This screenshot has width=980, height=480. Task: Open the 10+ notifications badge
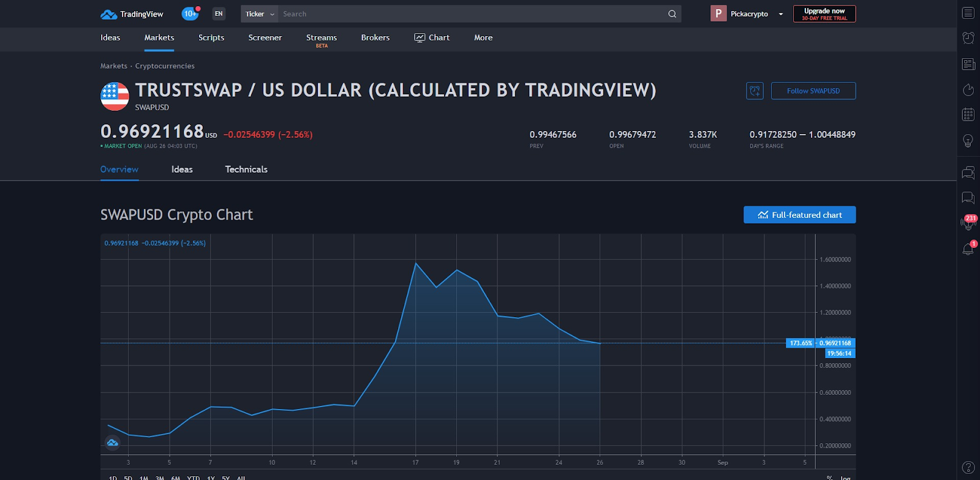[190, 13]
